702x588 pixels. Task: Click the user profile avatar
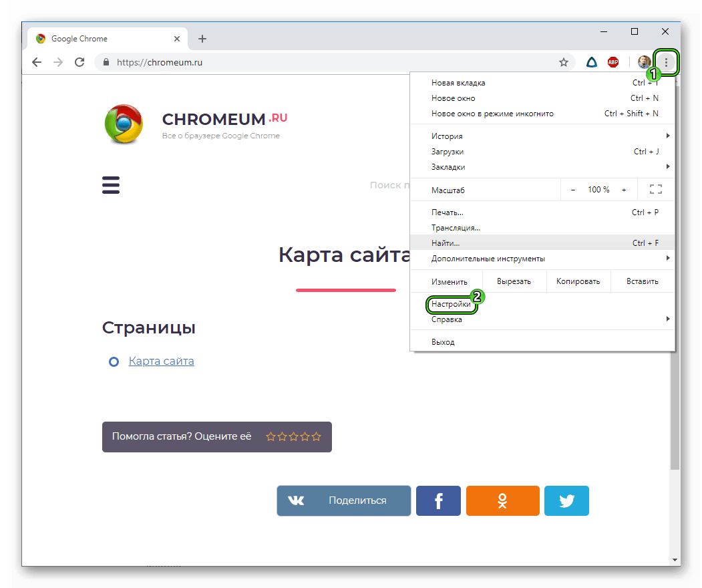coord(644,62)
